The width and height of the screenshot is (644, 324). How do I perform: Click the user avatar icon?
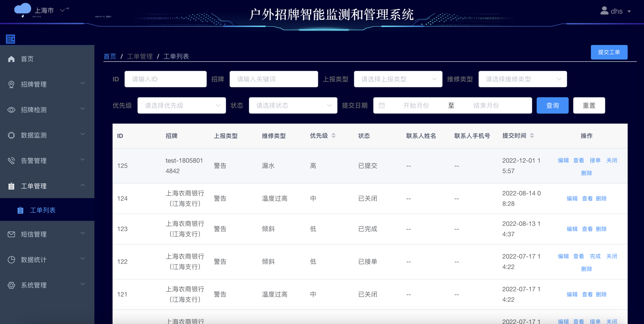604,10
